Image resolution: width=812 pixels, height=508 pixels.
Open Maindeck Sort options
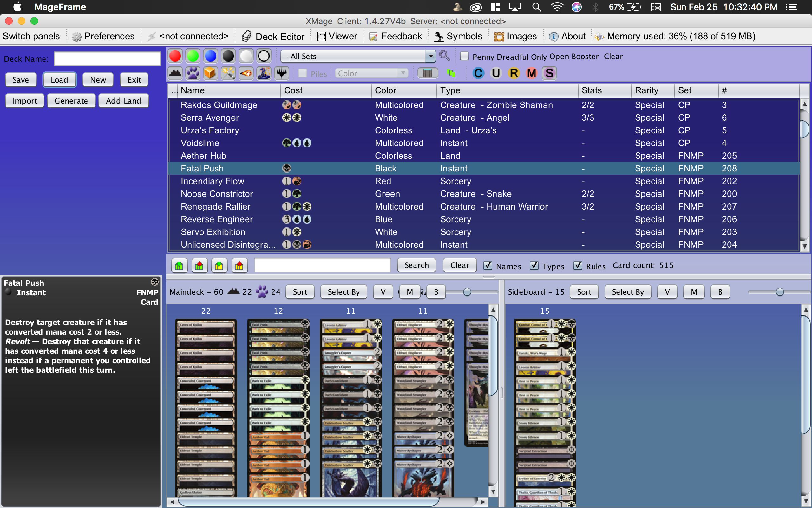300,292
